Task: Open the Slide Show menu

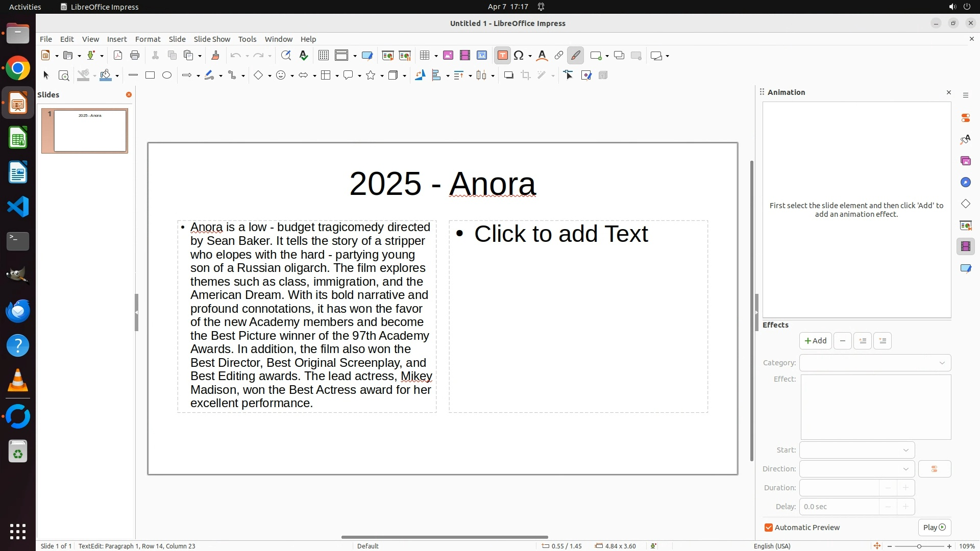Action: pyautogui.click(x=212, y=39)
